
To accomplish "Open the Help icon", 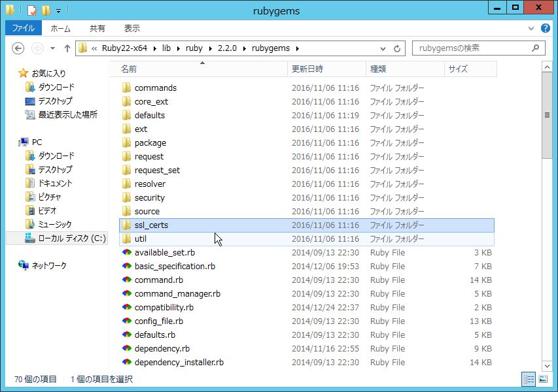I will [x=545, y=28].
